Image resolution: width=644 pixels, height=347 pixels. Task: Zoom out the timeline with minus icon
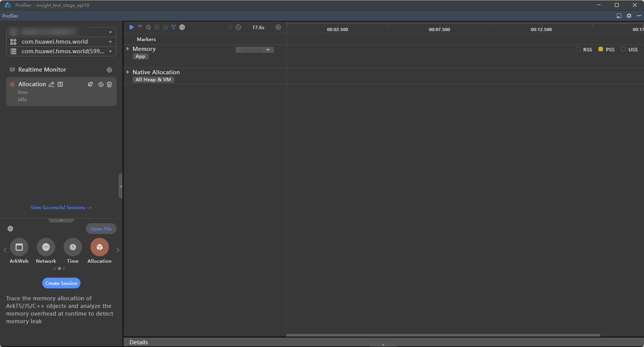238,27
